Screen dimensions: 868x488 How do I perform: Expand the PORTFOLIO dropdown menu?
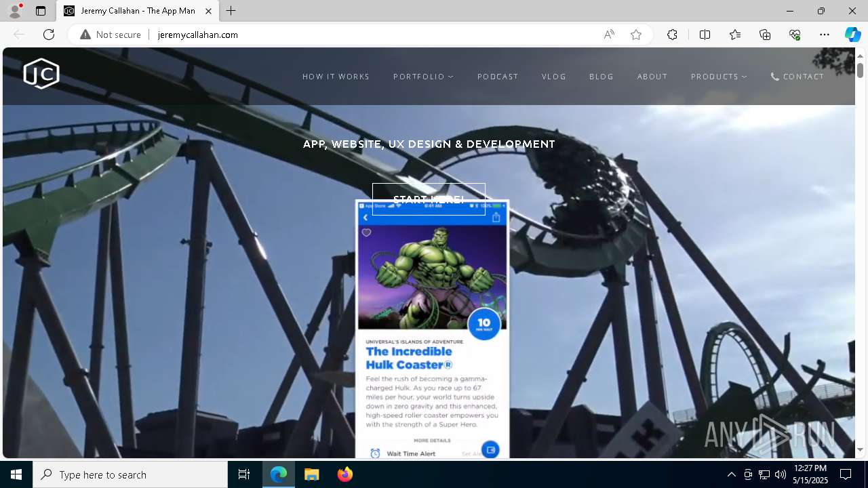click(x=423, y=77)
